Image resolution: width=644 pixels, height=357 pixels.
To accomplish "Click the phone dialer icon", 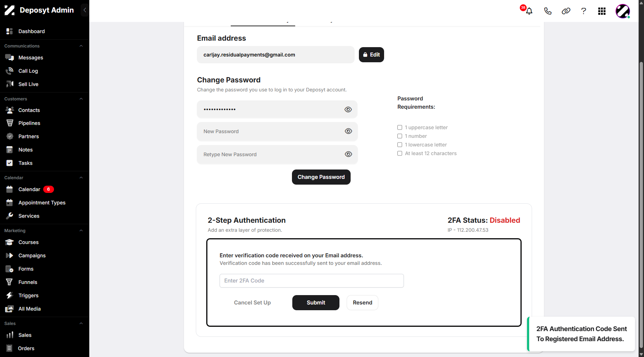I will [x=548, y=11].
